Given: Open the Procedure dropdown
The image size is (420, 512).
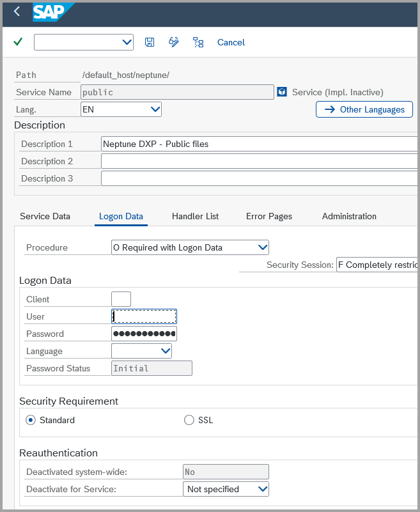Looking at the screenshot, I should point(261,247).
